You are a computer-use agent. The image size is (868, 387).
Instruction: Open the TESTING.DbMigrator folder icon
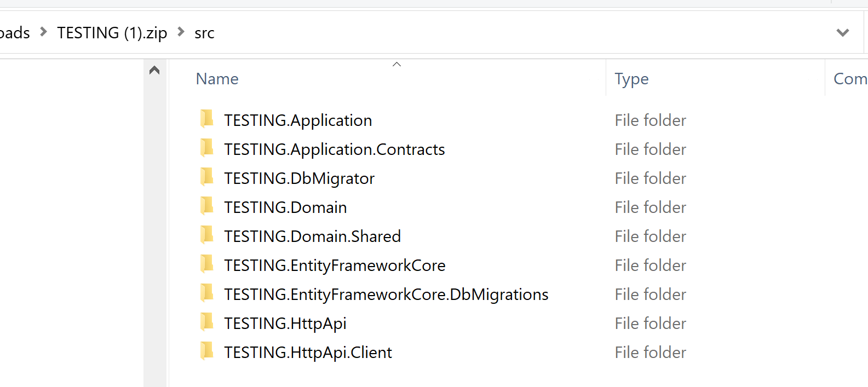tap(207, 178)
